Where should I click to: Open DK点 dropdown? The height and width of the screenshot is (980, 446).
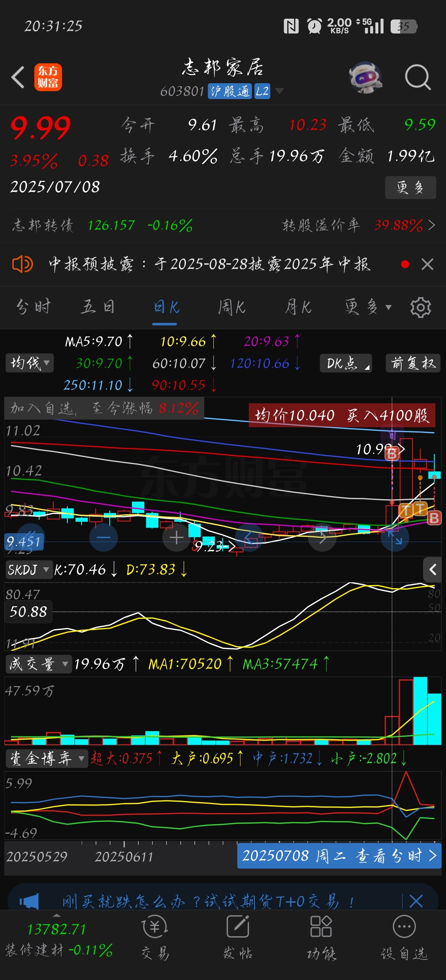[x=346, y=363]
